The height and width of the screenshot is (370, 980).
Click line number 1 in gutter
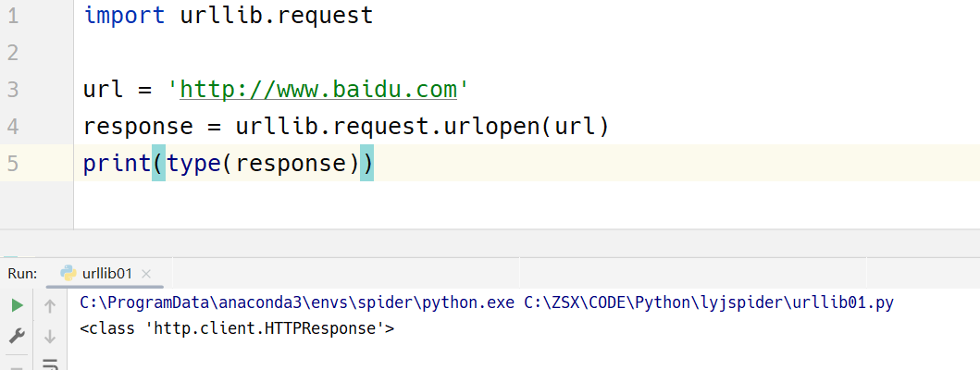pyautogui.click(x=13, y=16)
